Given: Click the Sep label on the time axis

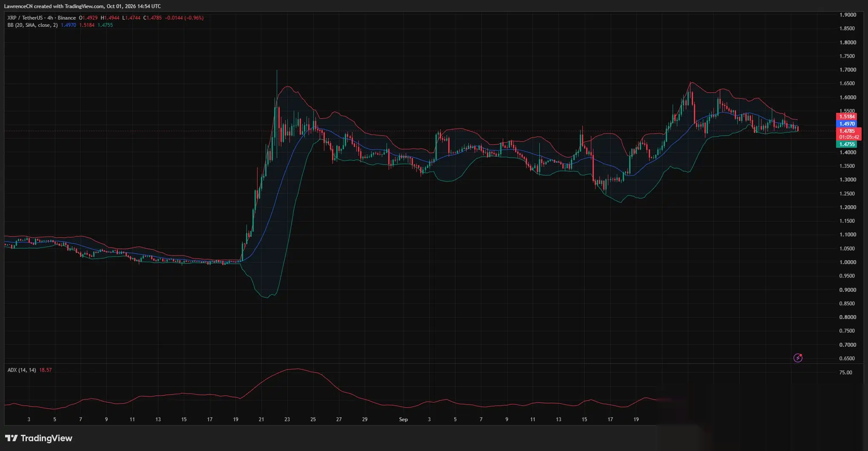Looking at the screenshot, I should tap(403, 419).
